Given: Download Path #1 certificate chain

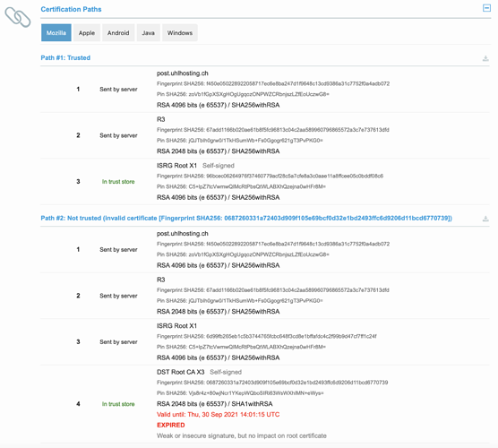Looking at the screenshot, I should (485, 58).
